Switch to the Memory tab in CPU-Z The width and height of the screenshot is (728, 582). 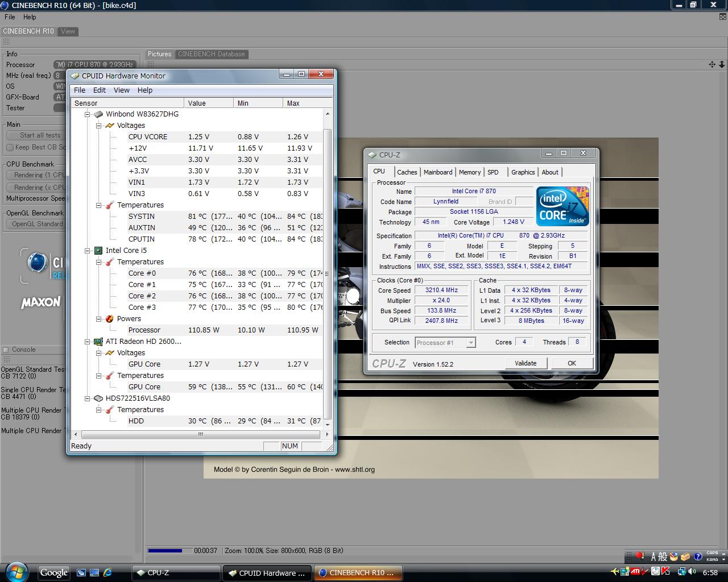469,172
